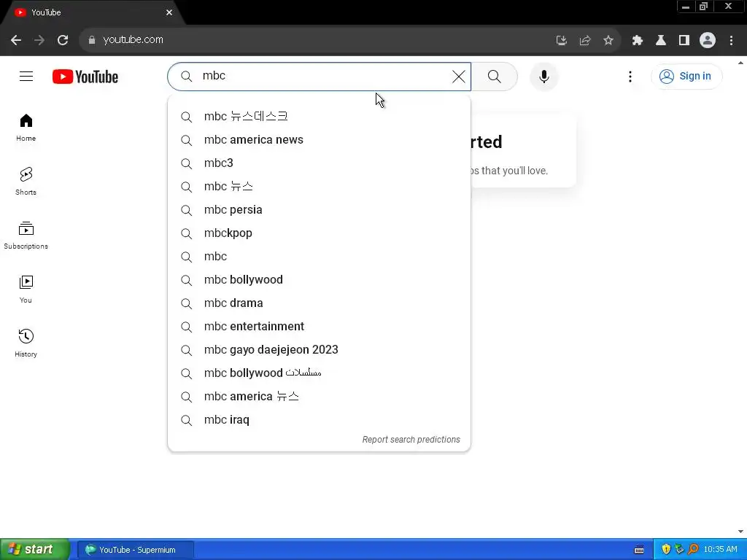Go back with the browser back arrow
This screenshot has height=560, width=747.
tap(16, 40)
